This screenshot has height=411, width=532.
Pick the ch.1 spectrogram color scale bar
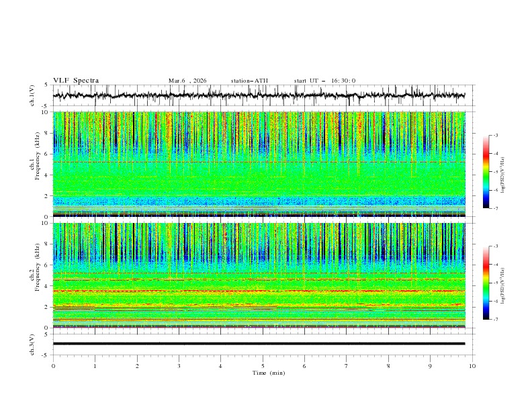[x=486, y=171]
